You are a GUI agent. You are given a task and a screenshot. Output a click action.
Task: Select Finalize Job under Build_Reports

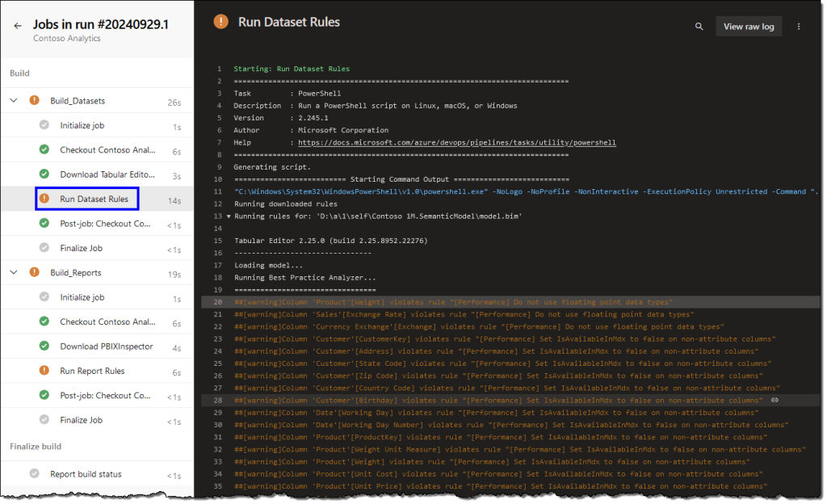[81, 420]
